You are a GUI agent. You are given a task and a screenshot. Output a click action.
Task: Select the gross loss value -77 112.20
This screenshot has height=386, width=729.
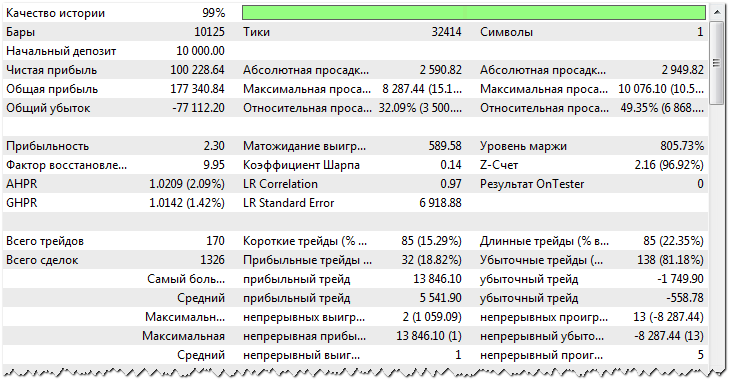(x=198, y=108)
